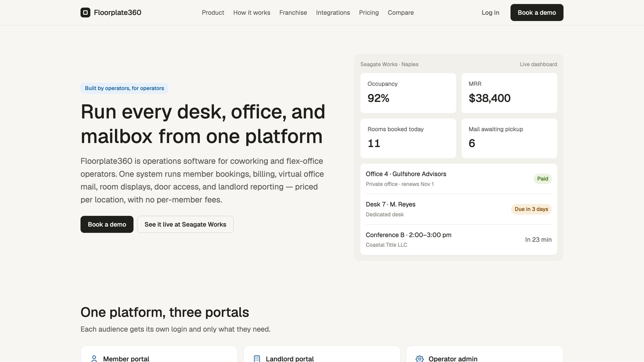Screen dimensions: 644x362
Task: Click Book a demo in header
Action: [537, 13]
